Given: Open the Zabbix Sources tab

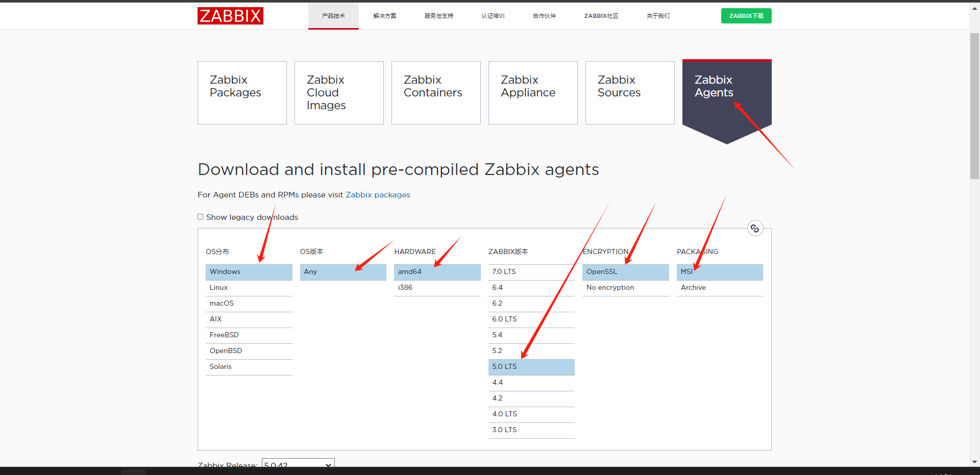Looking at the screenshot, I should tap(630, 93).
